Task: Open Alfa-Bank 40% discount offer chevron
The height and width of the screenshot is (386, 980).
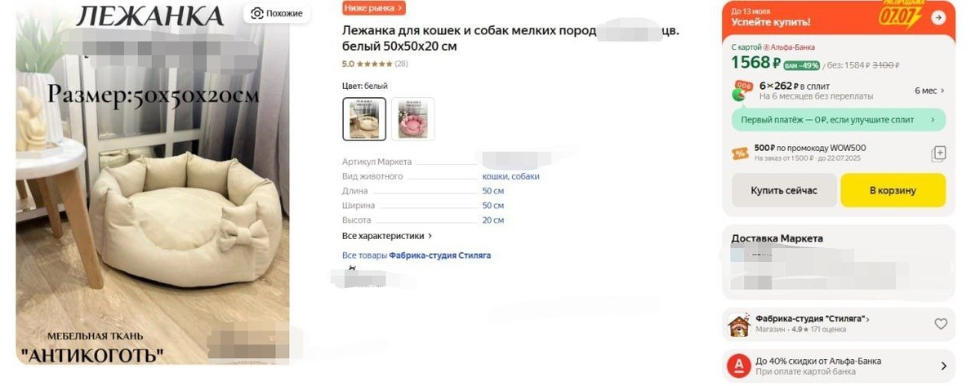Action: (x=943, y=366)
